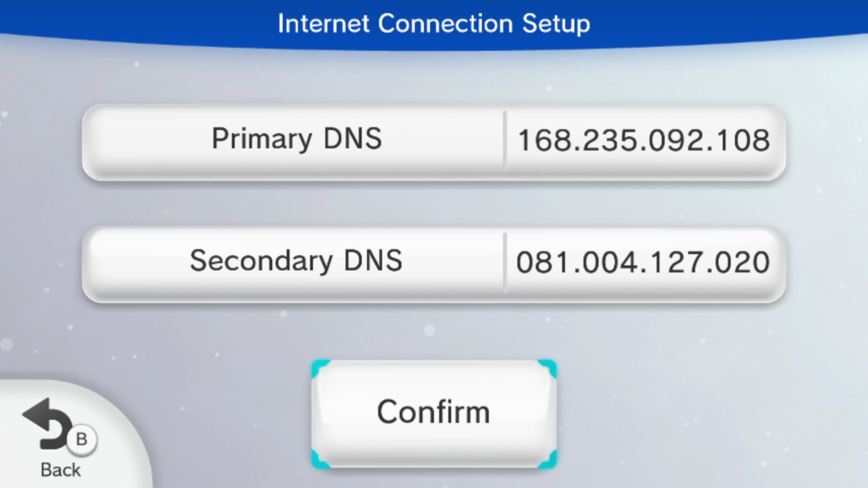Click the Back text label
The width and height of the screenshot is (868, 488).
pyautogui.click(x=60, y=470)
